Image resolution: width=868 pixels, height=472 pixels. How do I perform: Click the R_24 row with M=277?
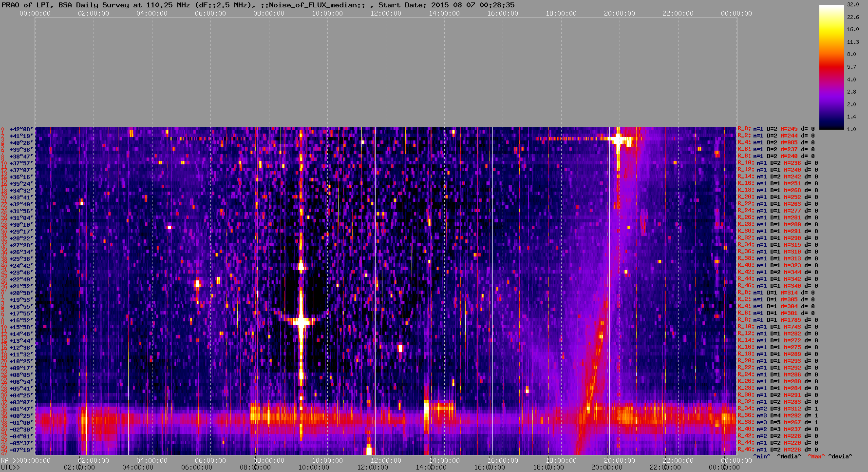[778, 211]
